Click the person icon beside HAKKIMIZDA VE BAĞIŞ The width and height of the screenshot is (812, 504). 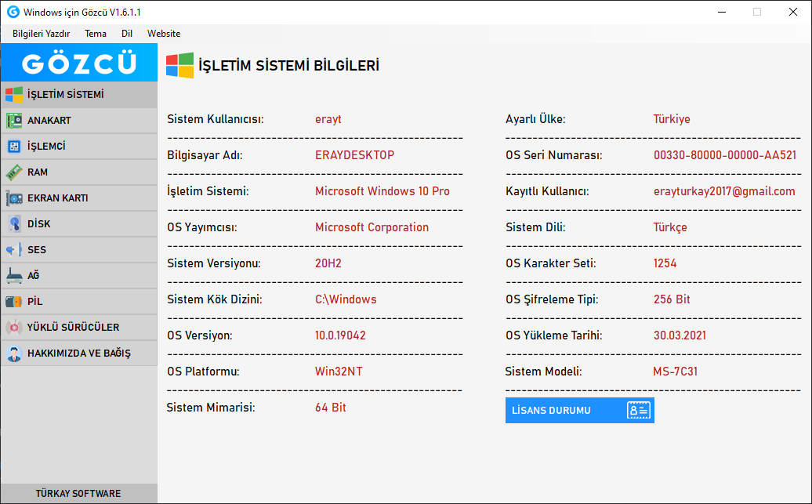14,354
